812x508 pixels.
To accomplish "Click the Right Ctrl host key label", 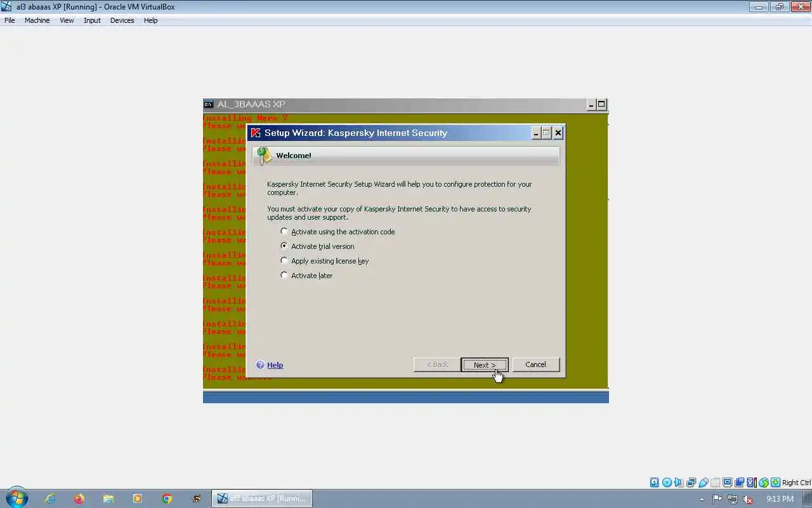I will (x=796, y=483).
